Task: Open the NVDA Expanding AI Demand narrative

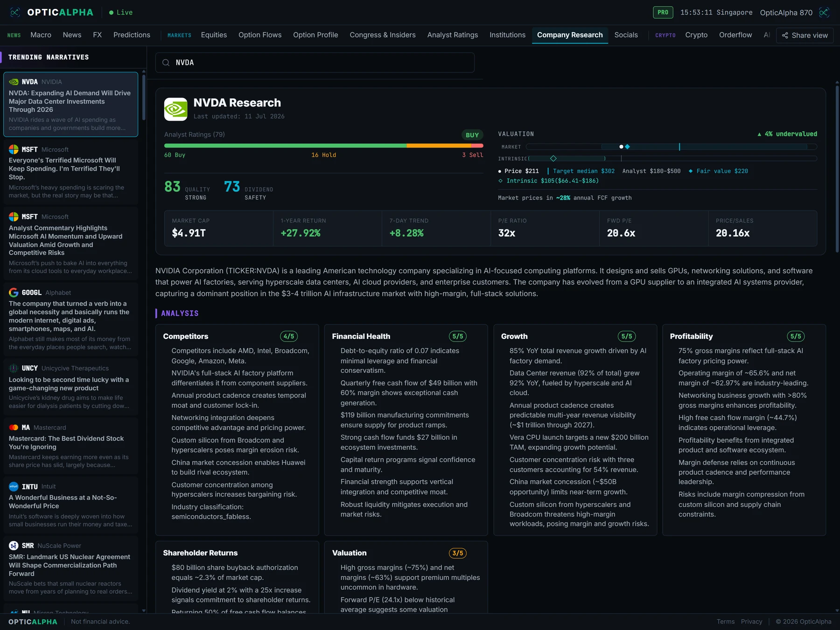Action: (70, 104)
